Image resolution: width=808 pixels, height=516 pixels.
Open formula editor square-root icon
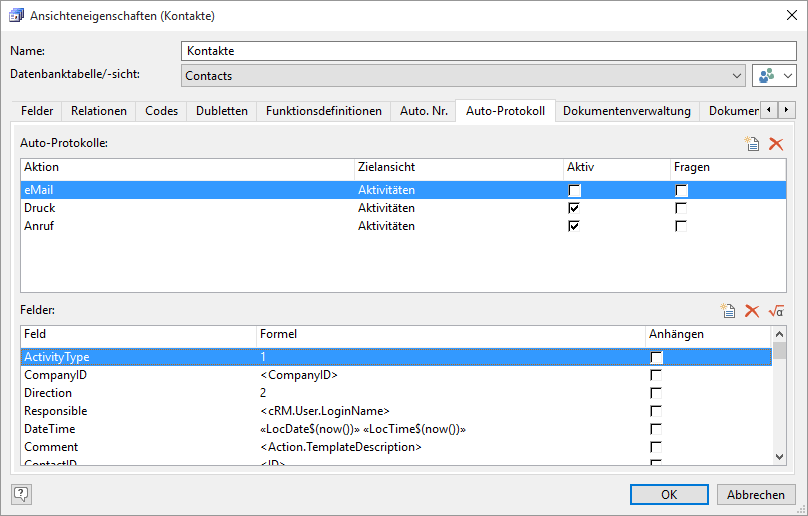pyautogui.click(x=776, y=312)
